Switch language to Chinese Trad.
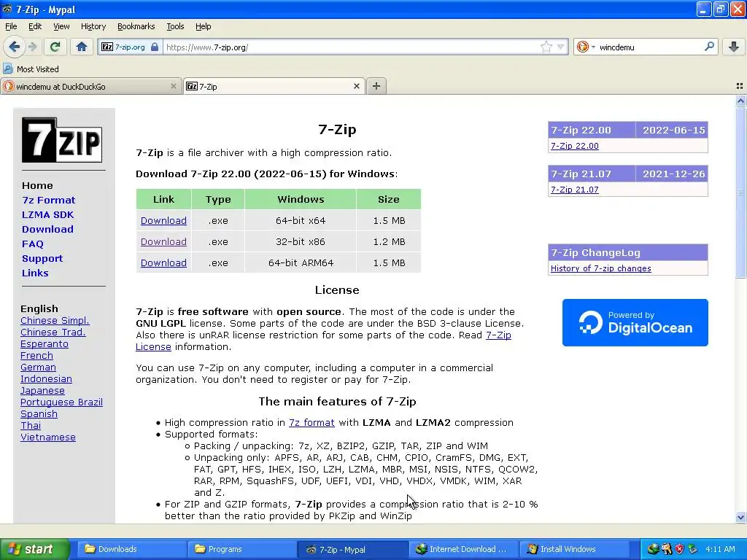 pos(53,332)
